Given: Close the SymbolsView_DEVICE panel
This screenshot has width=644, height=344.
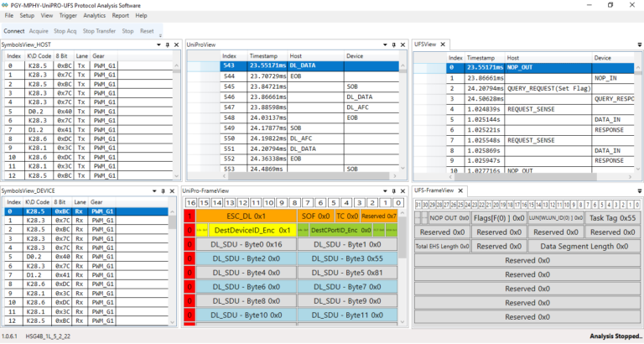Looking at the screenshot, I should [x=172, y=191].
